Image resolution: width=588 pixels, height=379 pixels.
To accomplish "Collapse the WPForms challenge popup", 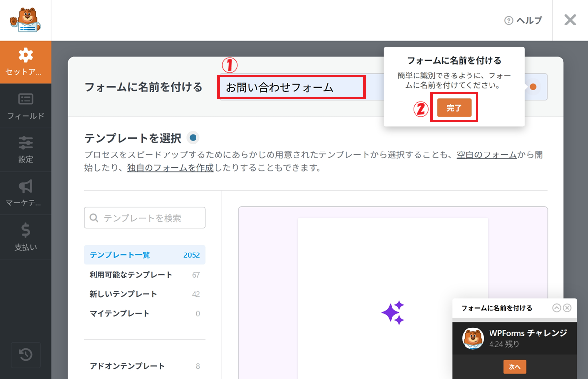I will (x=556, y=308).
